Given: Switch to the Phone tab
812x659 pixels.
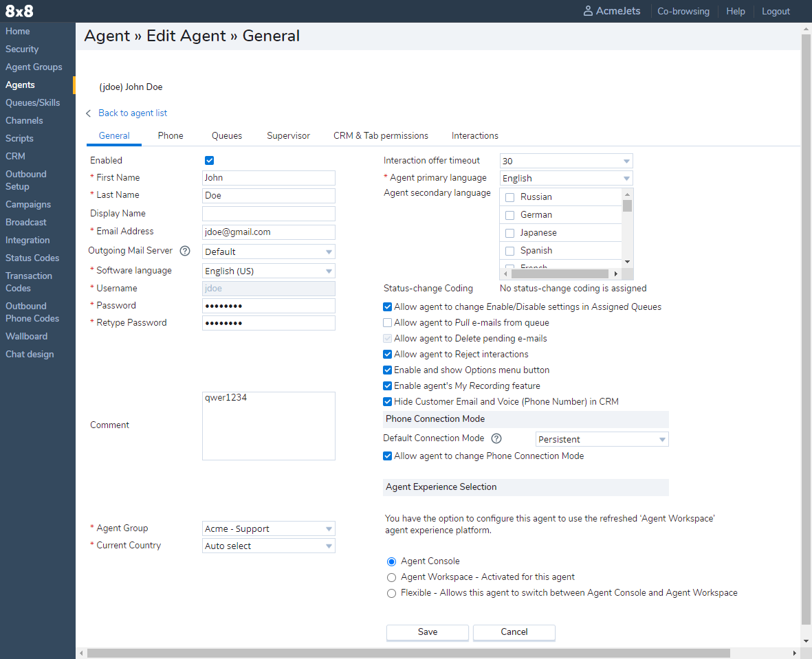Looking at the screenshot, I should point(171,135).
